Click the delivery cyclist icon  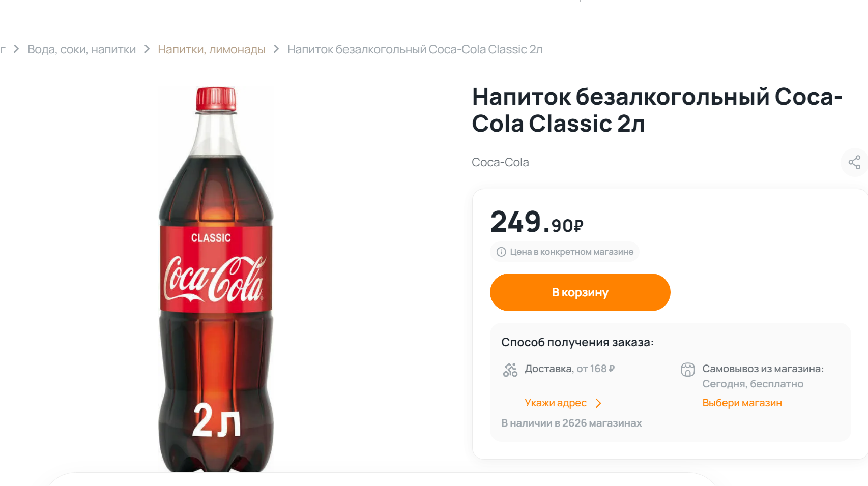510,370
